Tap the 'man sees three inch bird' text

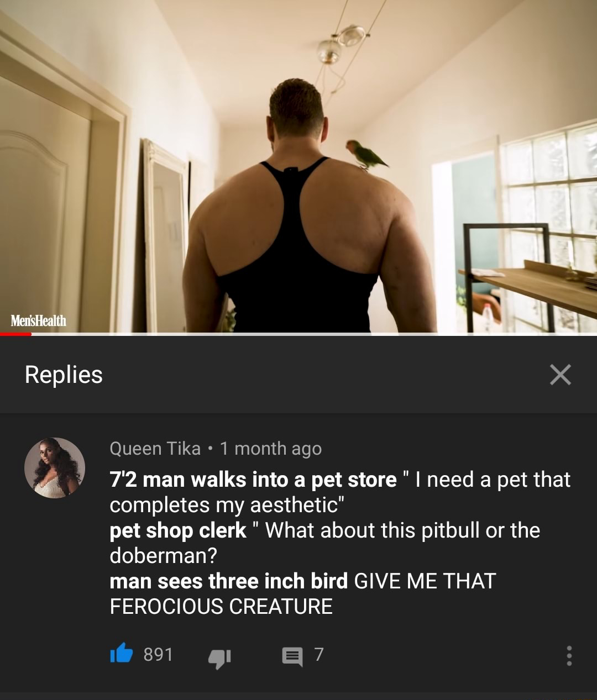point(229,581)
